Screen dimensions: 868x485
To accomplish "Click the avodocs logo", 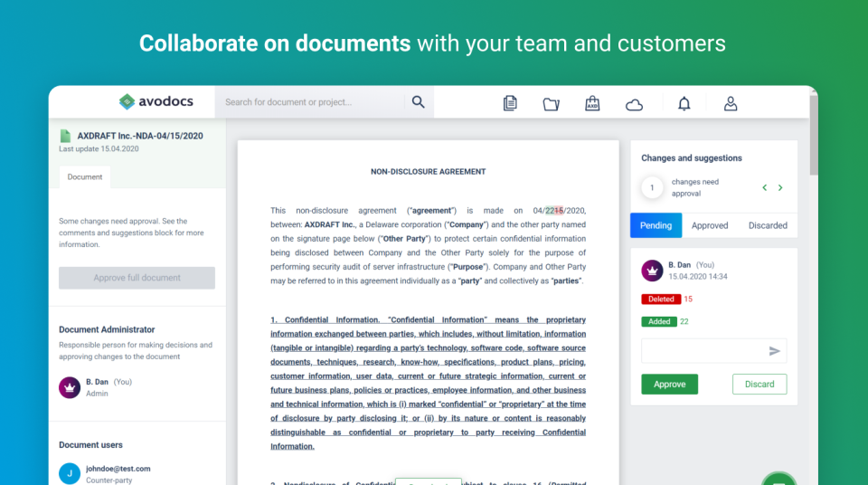I will pyautogui.click(x=156, y=101).
